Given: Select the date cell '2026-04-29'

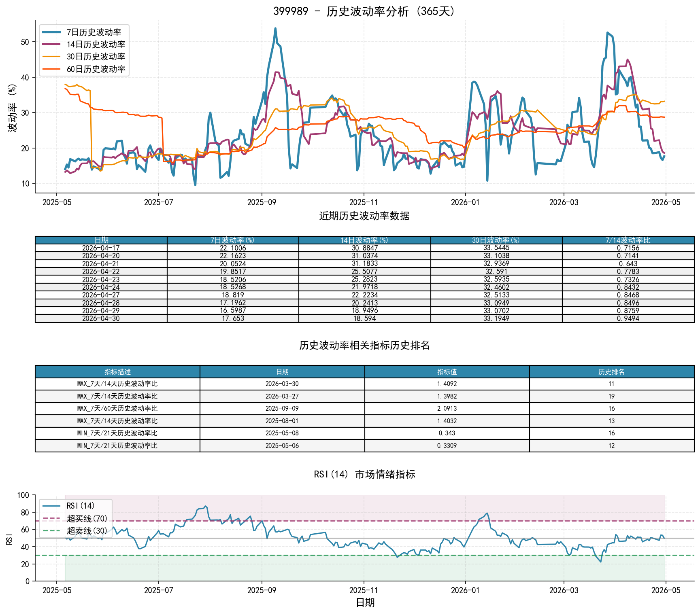Looking at the screenshot, I should (101, 311).
